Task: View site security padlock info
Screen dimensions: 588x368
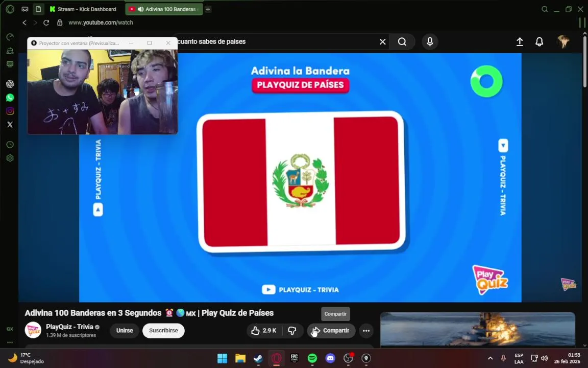Action: coord(60,22)
